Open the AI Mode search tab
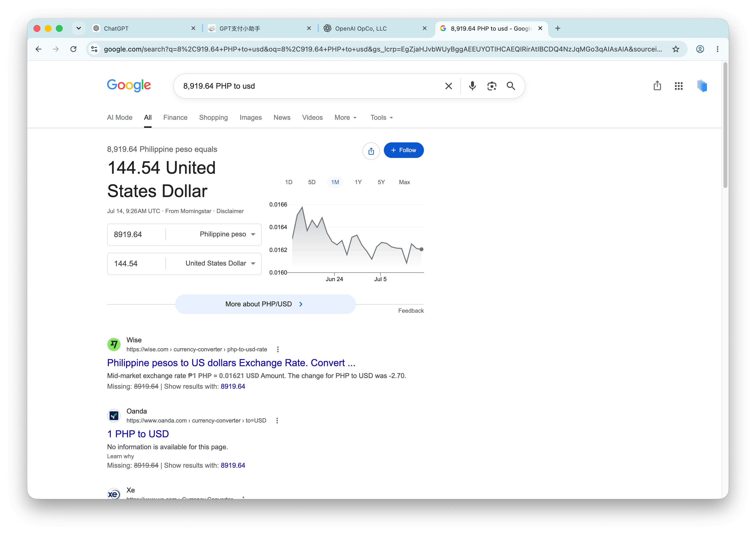This screenshot has height=535, width=756. point(120,118)
